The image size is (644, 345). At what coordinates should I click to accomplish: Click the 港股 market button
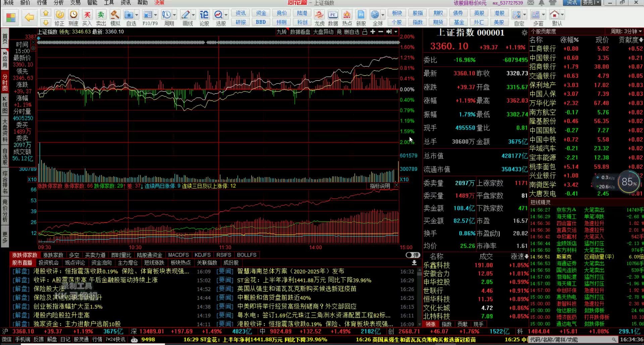click(499, 13)
